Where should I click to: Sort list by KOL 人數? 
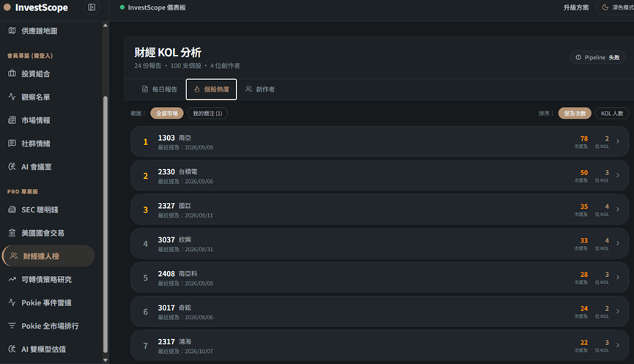pyautogui.click(x=612, y=114)
